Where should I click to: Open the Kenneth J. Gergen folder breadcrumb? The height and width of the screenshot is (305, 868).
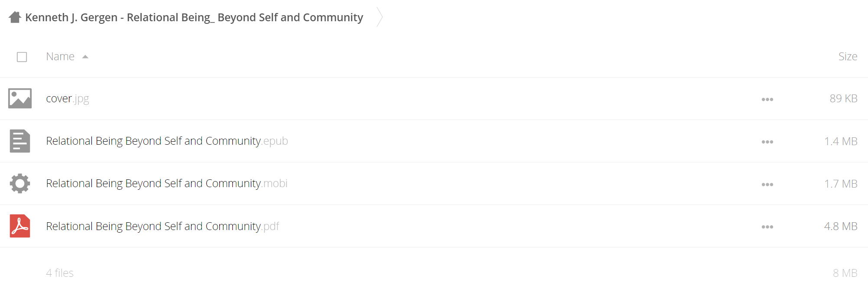point(194,17)
